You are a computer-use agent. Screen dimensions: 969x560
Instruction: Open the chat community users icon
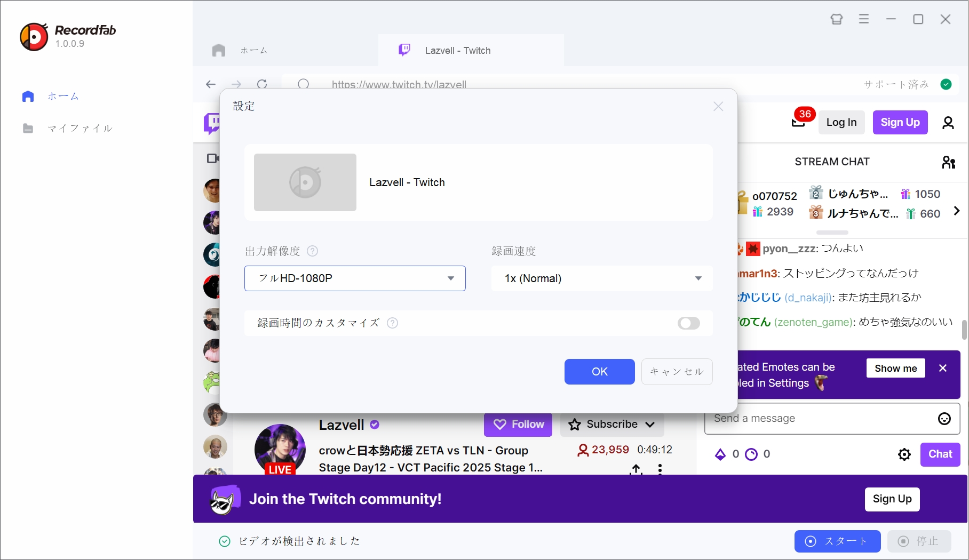(949, 162)
